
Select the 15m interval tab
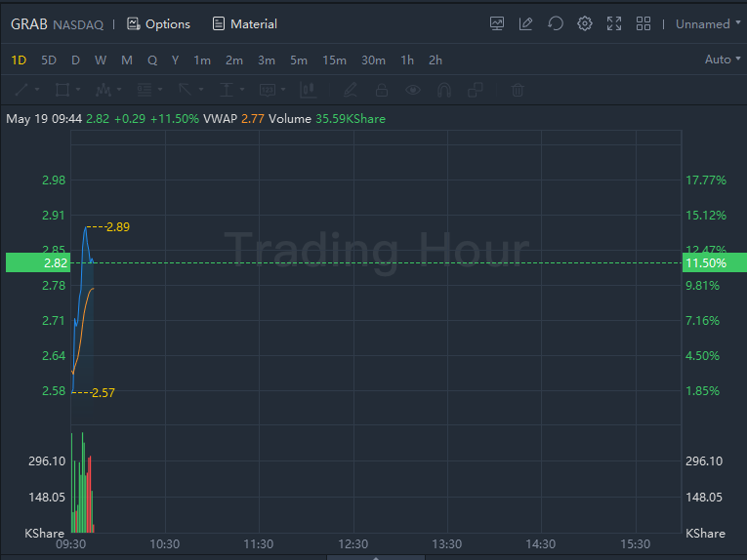(x=334, y=60)
